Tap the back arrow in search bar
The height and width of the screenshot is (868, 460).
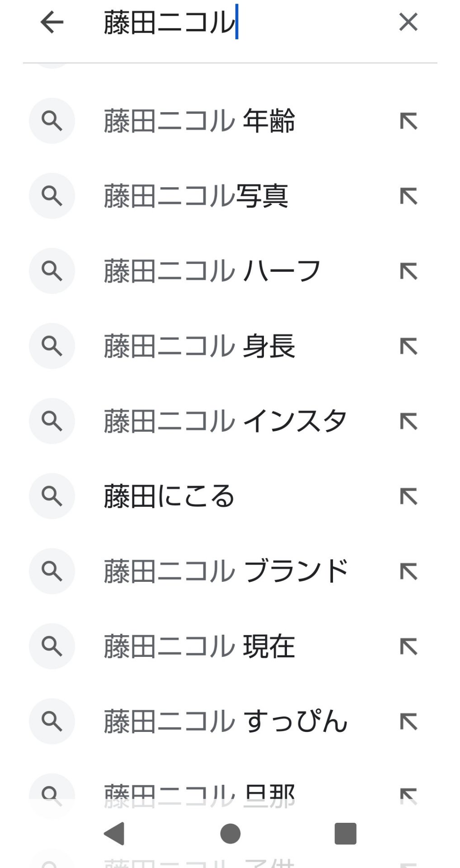tap(52, 22)
